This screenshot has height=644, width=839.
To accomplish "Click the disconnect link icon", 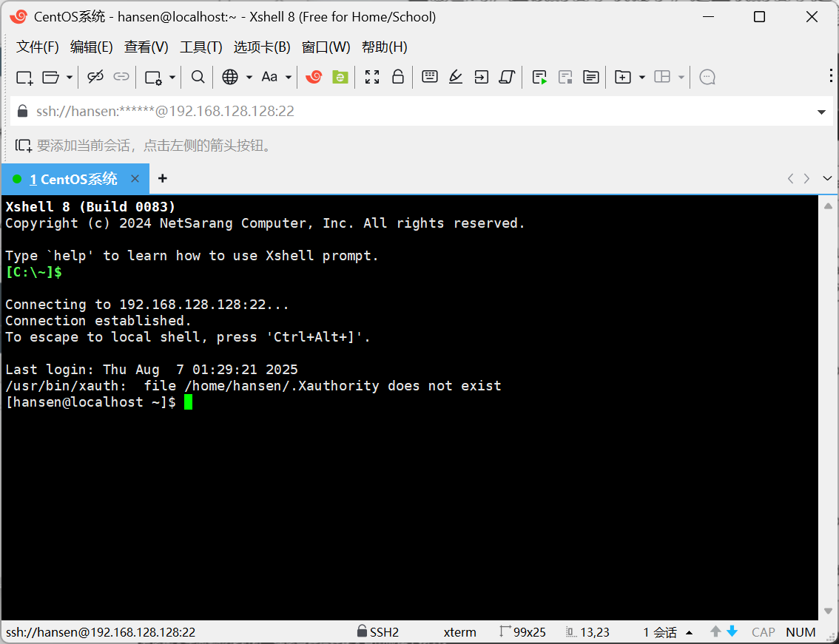I will [95, 77].
